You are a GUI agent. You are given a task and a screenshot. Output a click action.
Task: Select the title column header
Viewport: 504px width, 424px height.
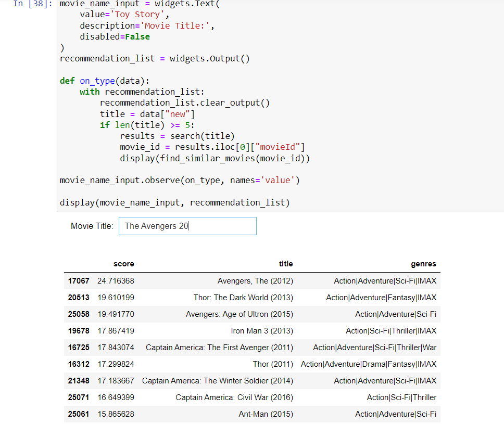tap(285, 264)
